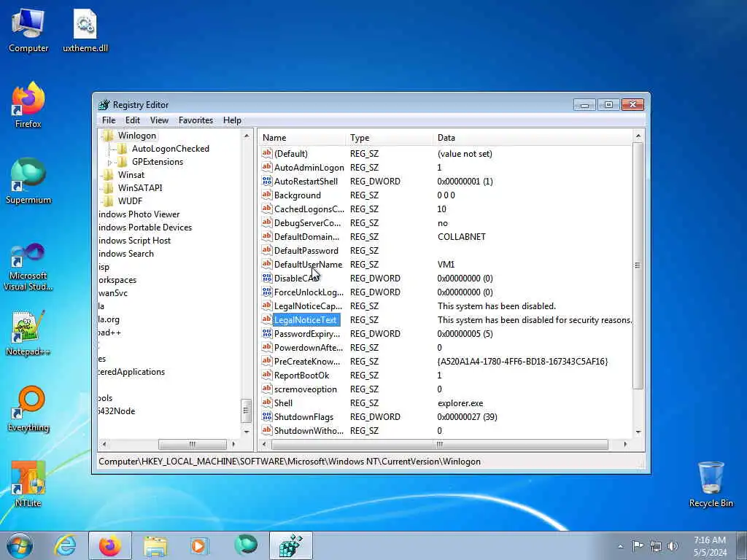Open the View menu
The height and width of the screenshot is (560, 747).
pos(159,120)
